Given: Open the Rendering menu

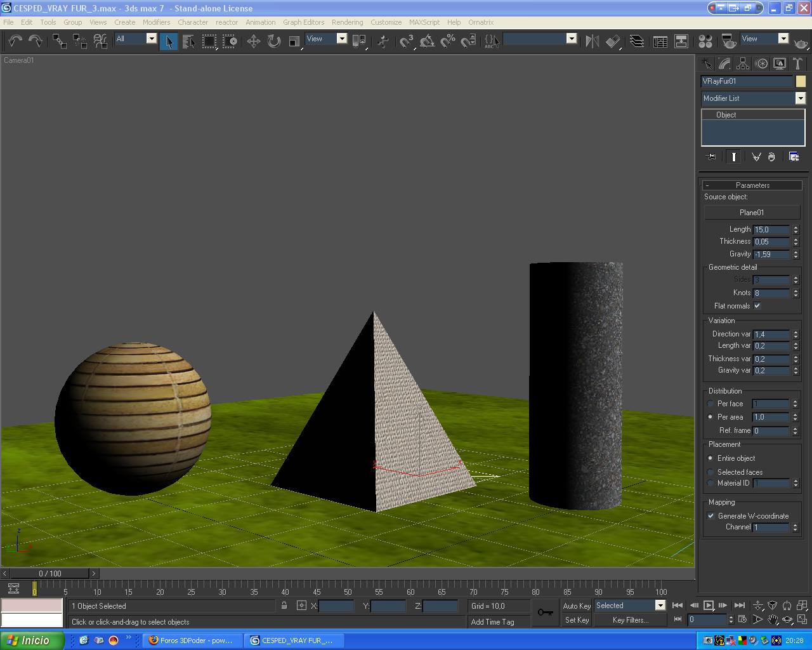Looking at the screenshot, I should click(x=347, y=22).
